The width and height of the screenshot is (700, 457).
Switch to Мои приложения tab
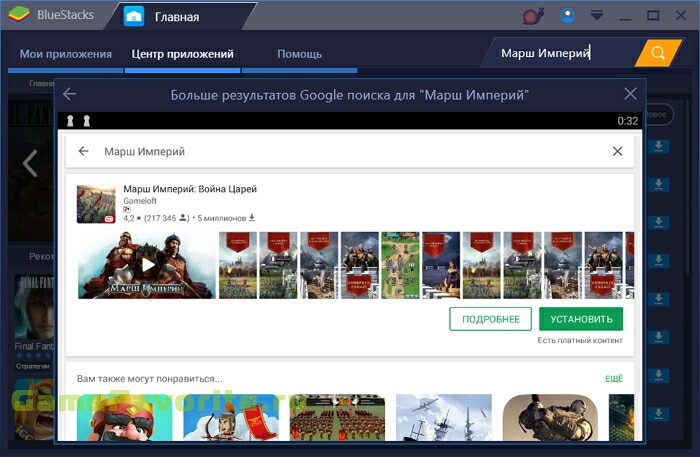click(66, 54)
